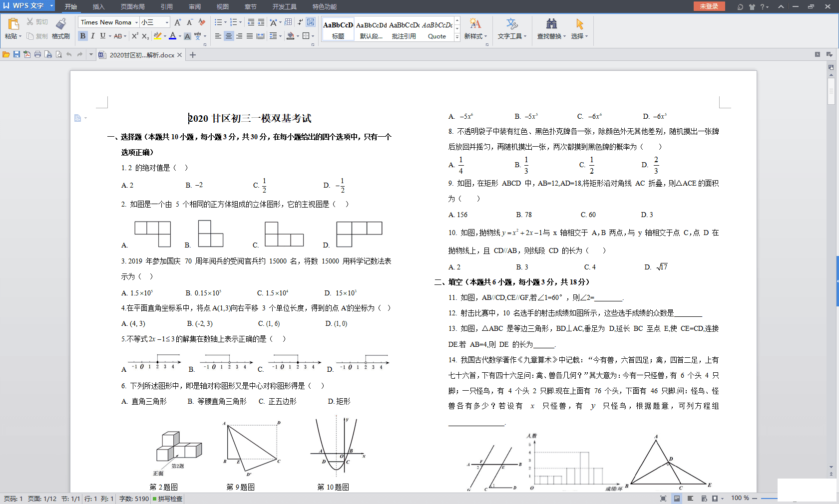Undo the last action
This screenshot has width=839, height=504.
pos(69,54)
